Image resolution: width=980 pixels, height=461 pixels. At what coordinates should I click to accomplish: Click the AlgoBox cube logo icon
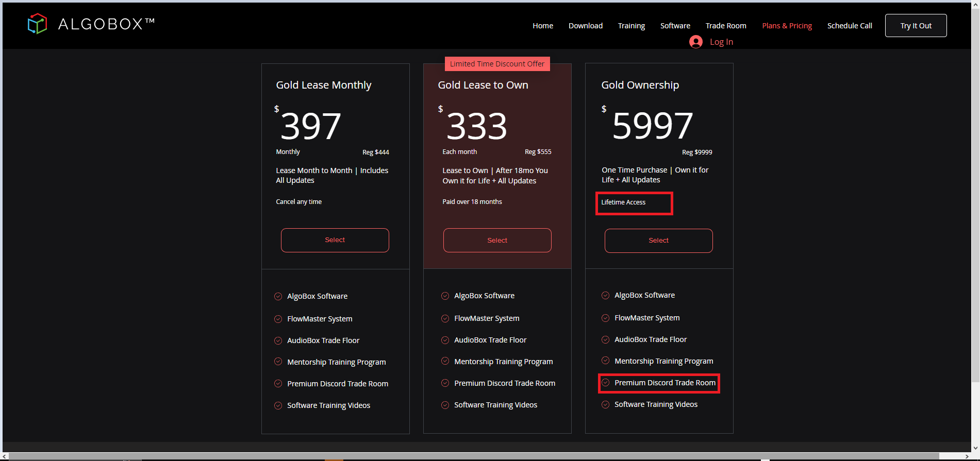point(38,24)
